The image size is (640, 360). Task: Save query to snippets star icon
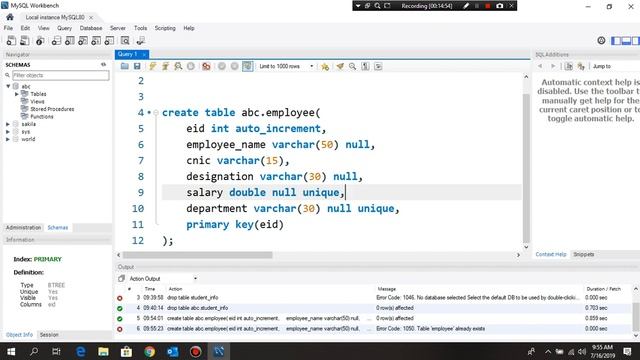click(x=325, y=66)
